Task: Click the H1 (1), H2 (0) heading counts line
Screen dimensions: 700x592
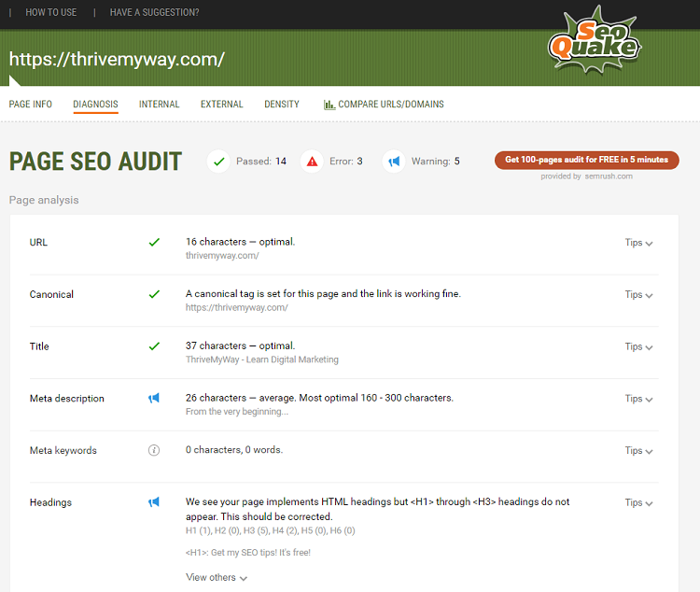Action: click(271, 530)
